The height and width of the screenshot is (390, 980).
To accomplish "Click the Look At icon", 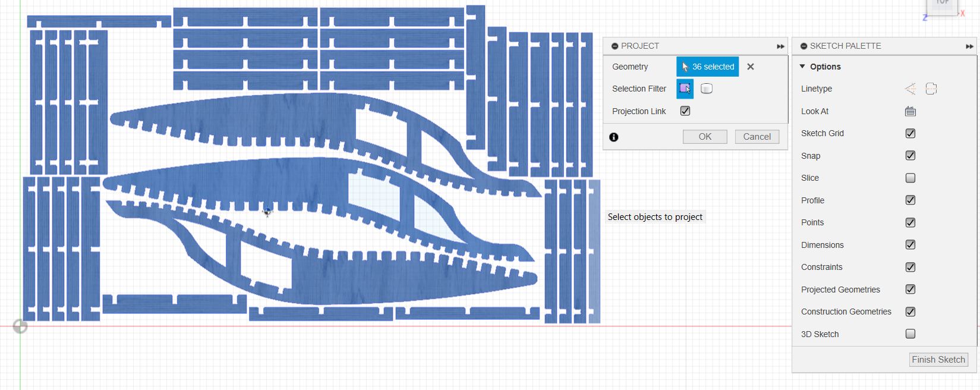I will point(910,111).
